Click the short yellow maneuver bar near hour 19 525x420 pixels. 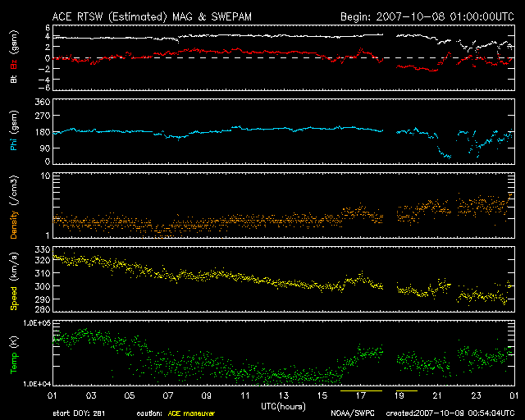point(407,390)
